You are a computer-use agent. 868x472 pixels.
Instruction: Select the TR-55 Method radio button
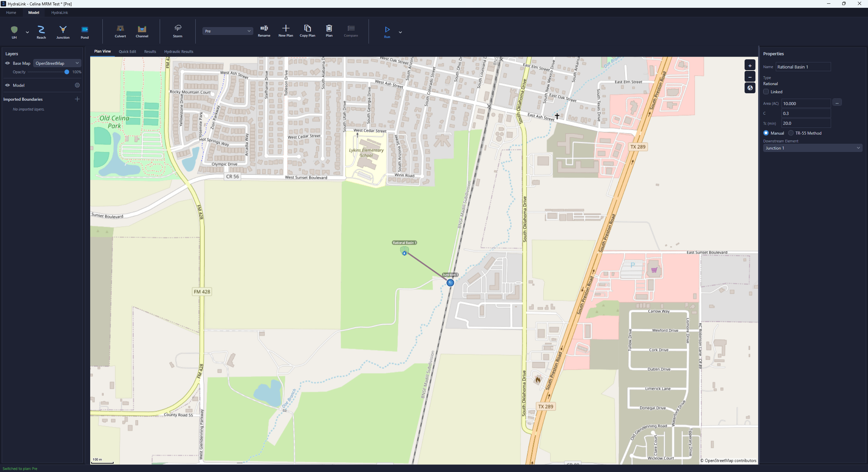[791, 133]
